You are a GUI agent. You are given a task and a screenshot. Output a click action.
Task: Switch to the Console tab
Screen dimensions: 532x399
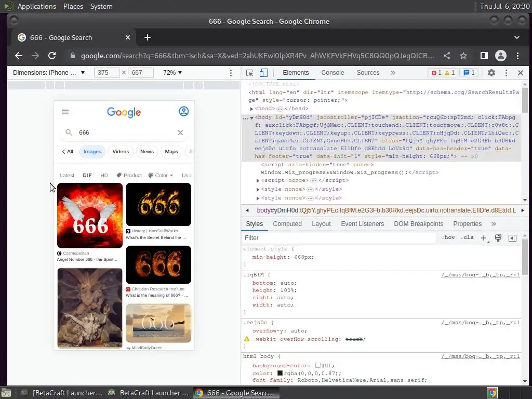point(332,73)
